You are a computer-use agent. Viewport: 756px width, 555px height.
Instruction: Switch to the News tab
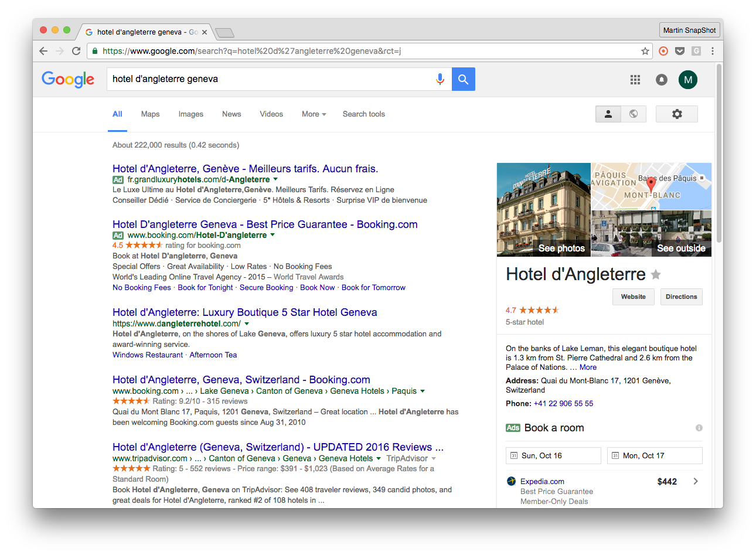[231, 114]
